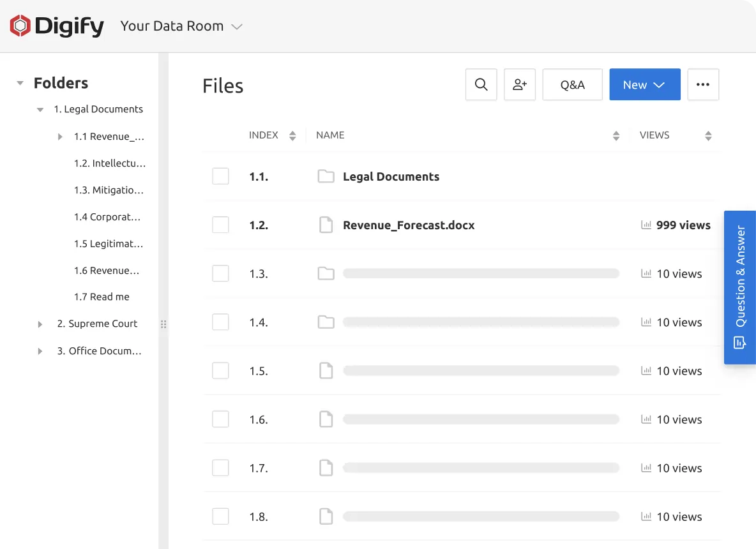Open the Revenue_Forecast.docx file name

coord(409,225)
